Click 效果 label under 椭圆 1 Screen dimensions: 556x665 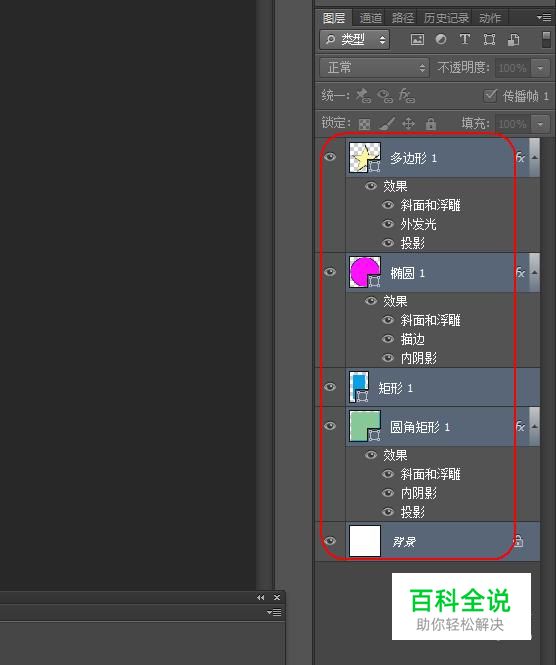[395, 301]
